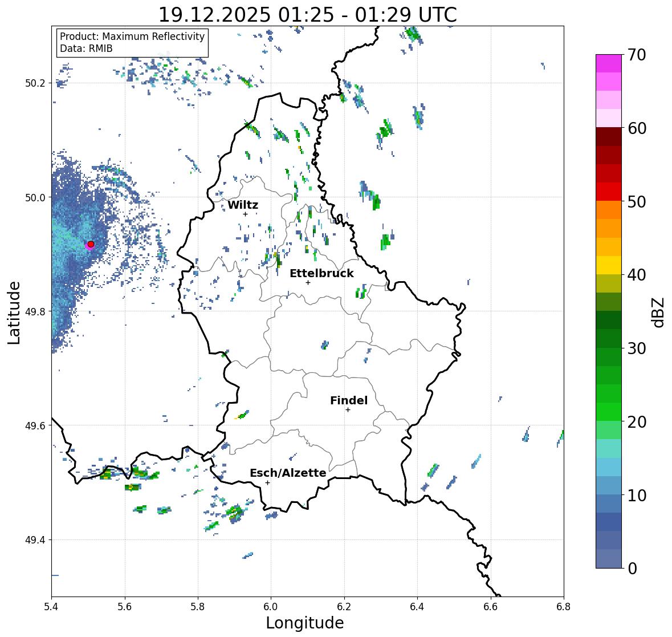
Task: Click the Product: Maximum Reflectivity text
Action: (x=132, y=36)
